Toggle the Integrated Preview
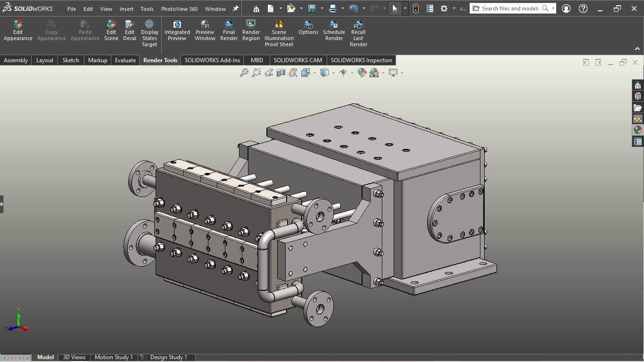Image resolution: width=644 pixels, height=362 pixels. pos(177,31)
